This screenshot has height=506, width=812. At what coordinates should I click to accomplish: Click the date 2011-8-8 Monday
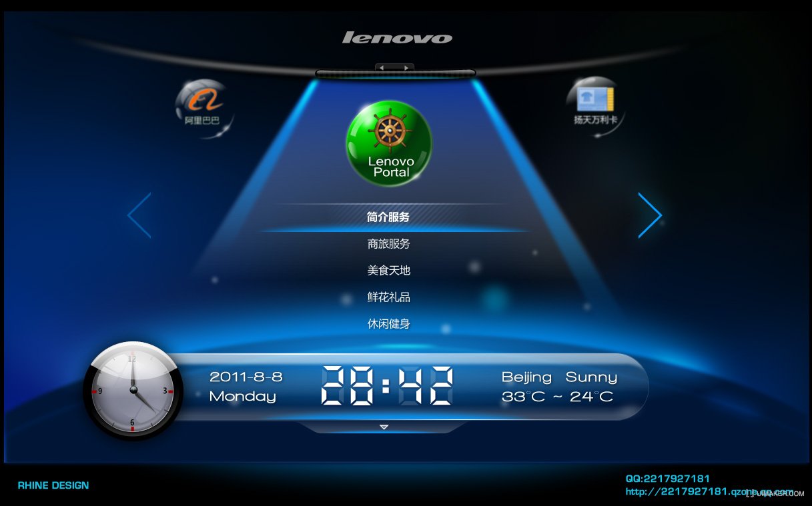click(245, 387)
